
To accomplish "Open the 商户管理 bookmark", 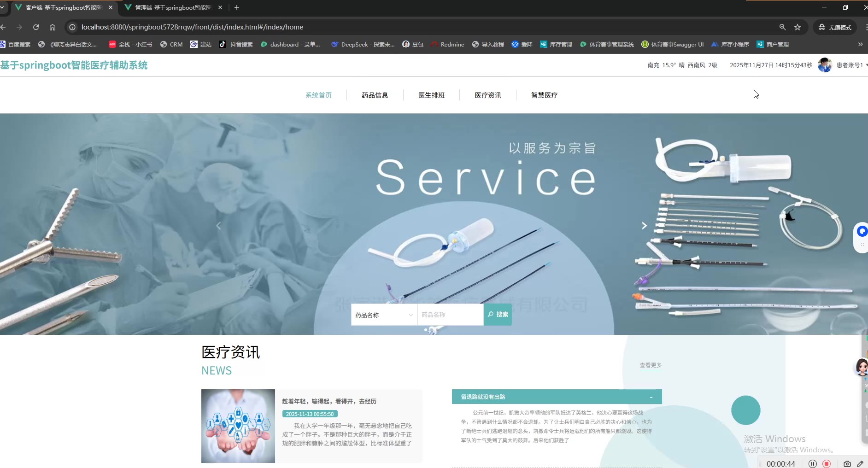I will pyautogui.click(x=773, y=44).
